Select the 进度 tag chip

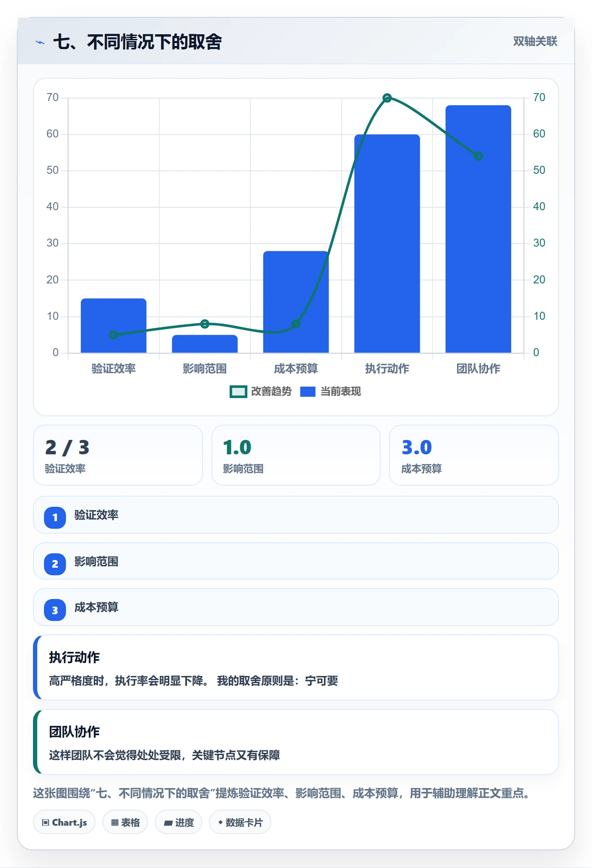pos(178,822)
